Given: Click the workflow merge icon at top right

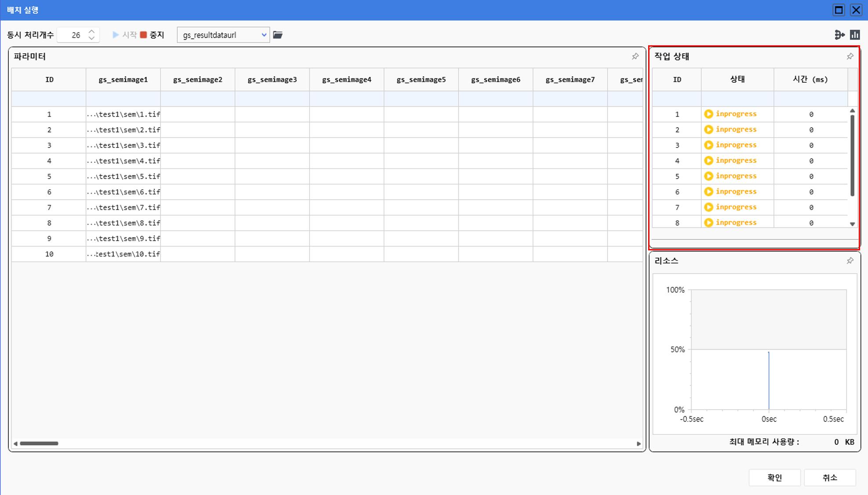Looking at the screenshot, I should [x=839, y=35].
